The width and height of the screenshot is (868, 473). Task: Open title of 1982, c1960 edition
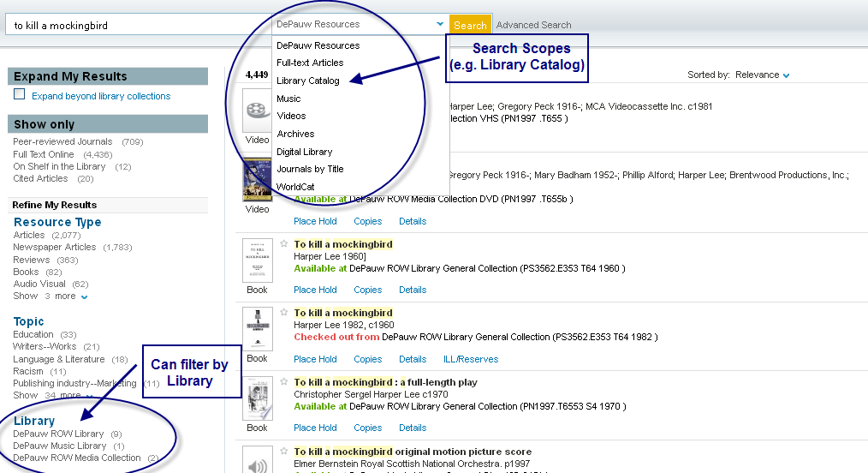(343, 313)
